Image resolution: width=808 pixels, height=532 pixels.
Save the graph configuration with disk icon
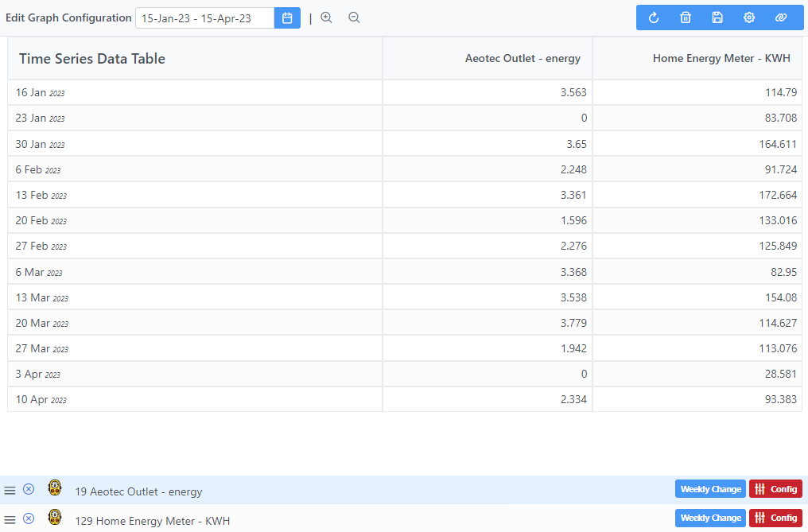717,17
